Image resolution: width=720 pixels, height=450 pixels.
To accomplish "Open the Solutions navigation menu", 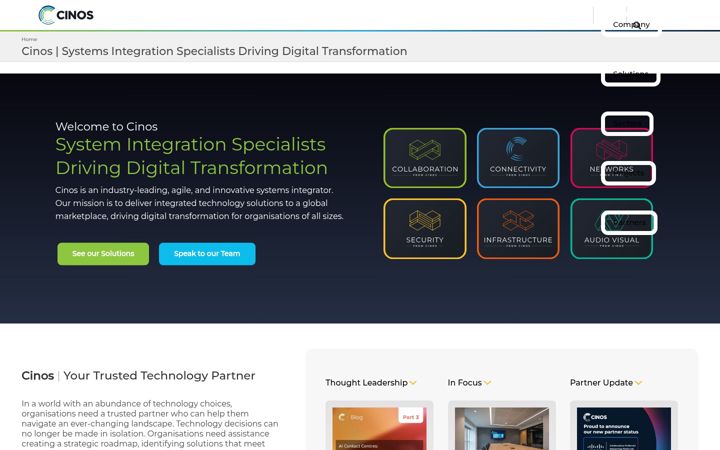I will click(630, 74).
